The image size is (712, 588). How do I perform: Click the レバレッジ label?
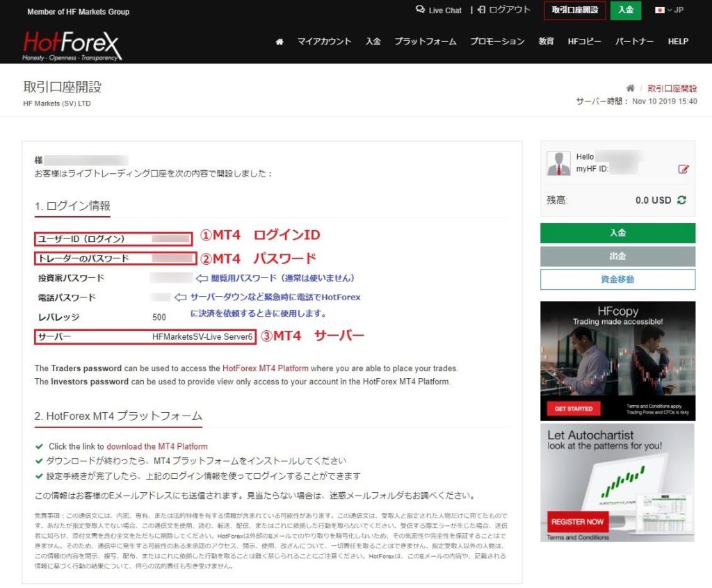click(x=58, y=317)
